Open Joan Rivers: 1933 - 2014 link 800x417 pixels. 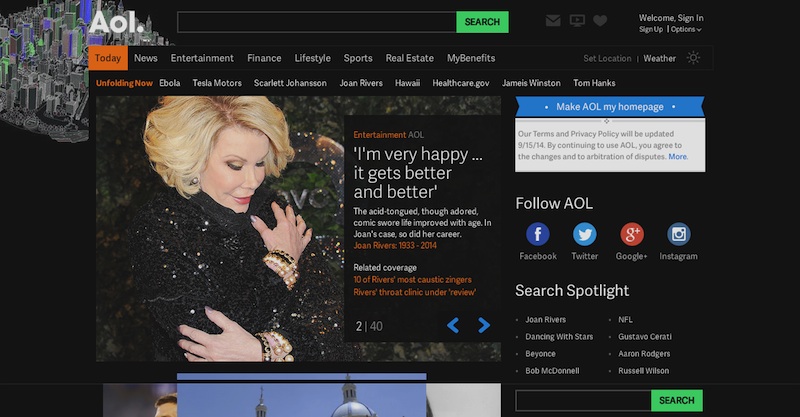pos(395,246)
